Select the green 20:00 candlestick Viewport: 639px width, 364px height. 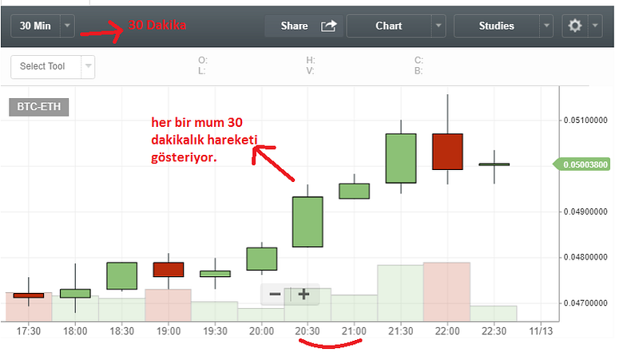262,259
